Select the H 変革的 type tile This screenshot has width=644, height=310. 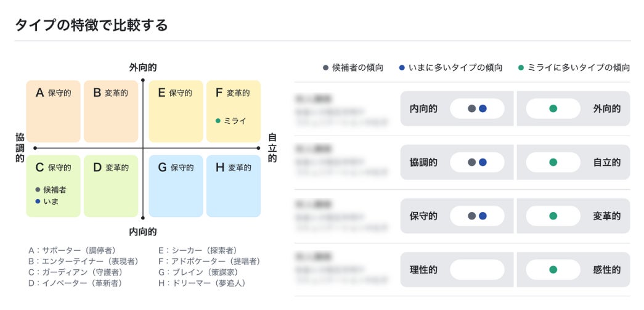(x=233, y=186)
